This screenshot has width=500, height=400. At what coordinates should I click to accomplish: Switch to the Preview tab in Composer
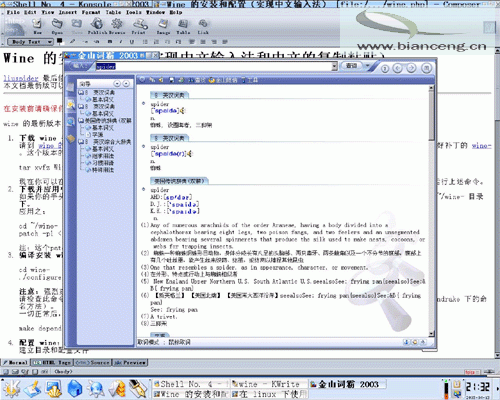(x=130, y=362)
